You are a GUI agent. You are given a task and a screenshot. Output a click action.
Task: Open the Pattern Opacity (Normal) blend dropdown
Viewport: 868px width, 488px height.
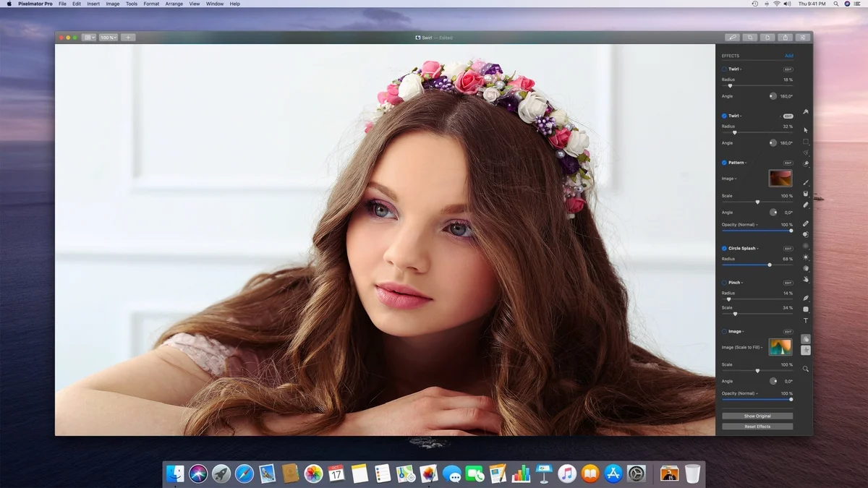pyautogui.click(x=740, y=225)
